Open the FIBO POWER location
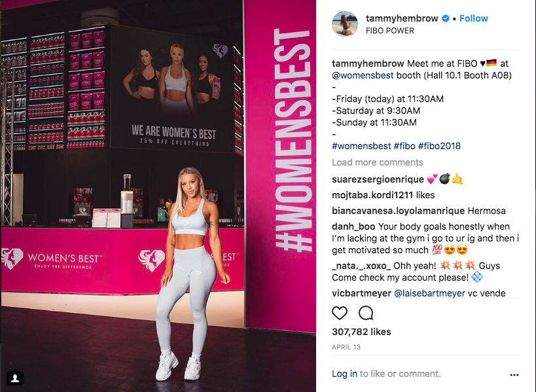This screenshot has height=392, width=536. point(389,30)
